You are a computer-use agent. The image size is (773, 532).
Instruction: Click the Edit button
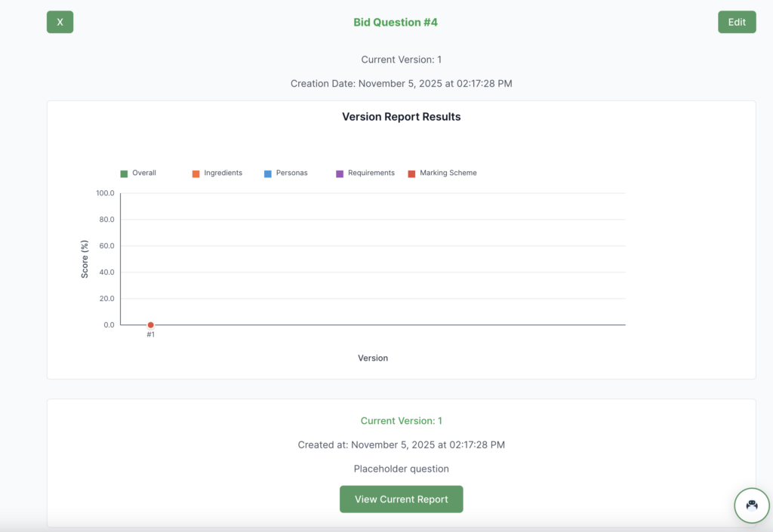(736, 22)
